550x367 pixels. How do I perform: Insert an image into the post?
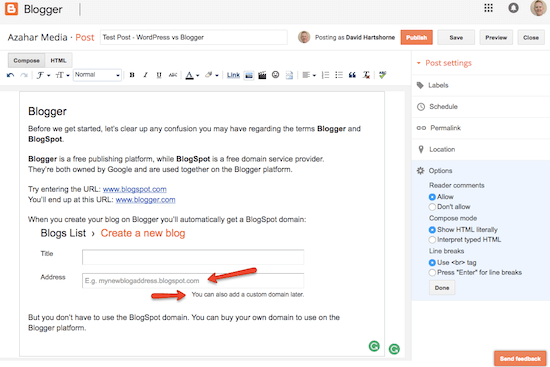pyautogui.click(x=249, y=75)
